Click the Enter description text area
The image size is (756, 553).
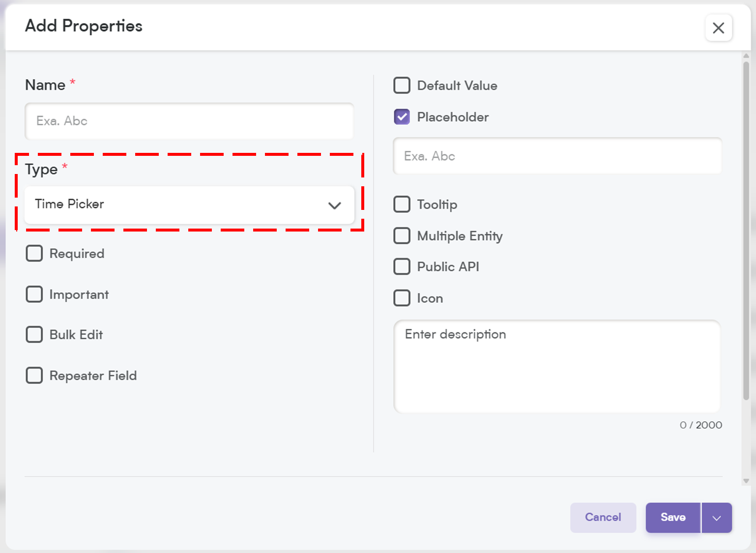click(x=557, y=367)
